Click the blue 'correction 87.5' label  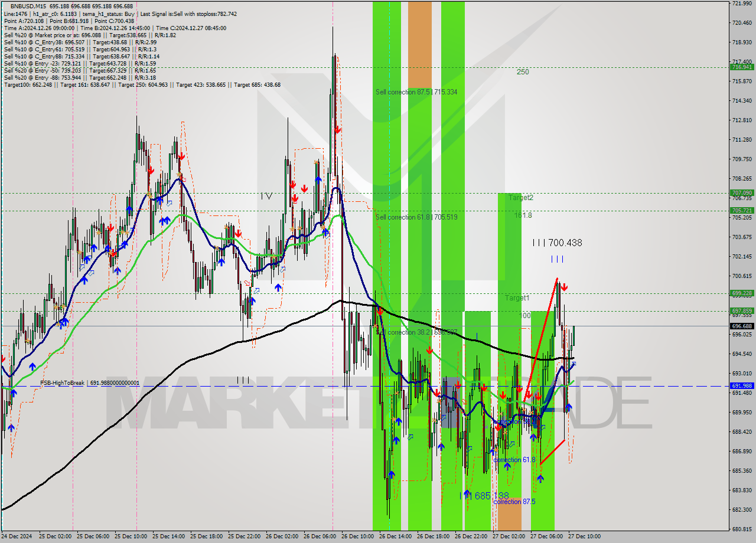(514, 502)
